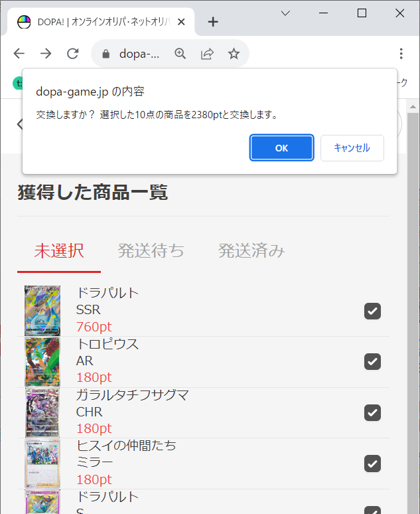Click the トロピウス item name
This screenshot has height=514, width=420.
pyautogui.click(x=107, y=344)
